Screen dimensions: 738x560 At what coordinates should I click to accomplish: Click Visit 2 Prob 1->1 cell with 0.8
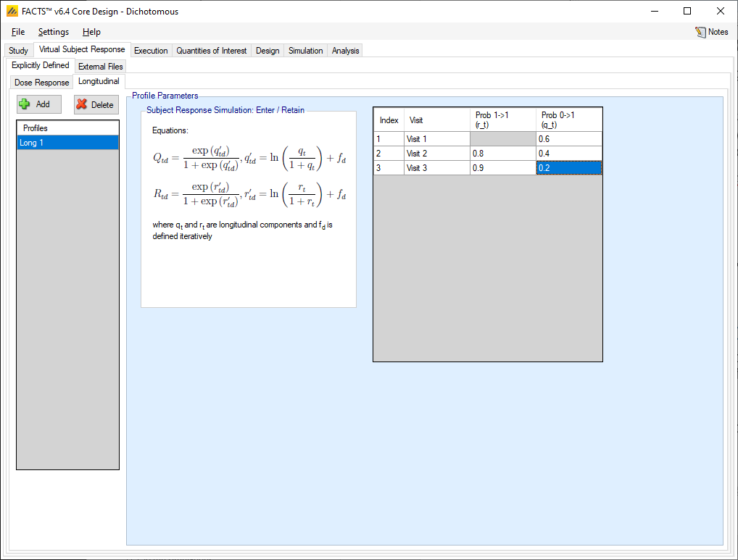(502, 154)
